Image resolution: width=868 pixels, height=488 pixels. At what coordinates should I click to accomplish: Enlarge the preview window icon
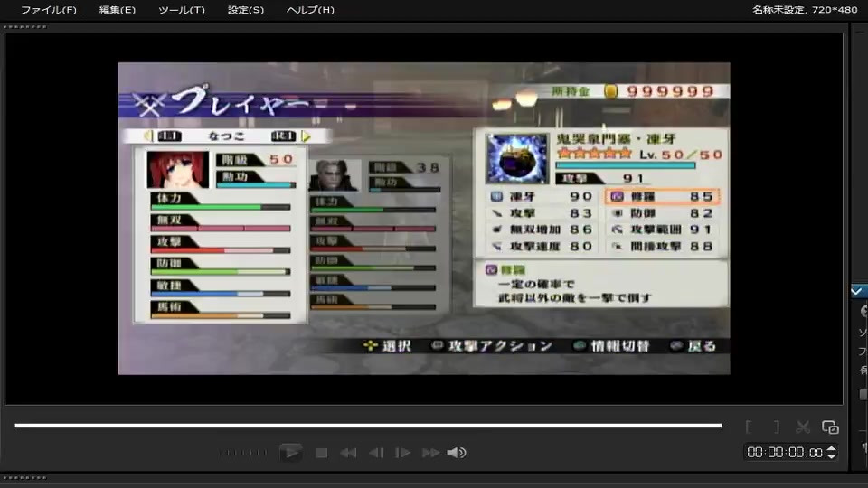pyautogui.click(x=830, y=427)
